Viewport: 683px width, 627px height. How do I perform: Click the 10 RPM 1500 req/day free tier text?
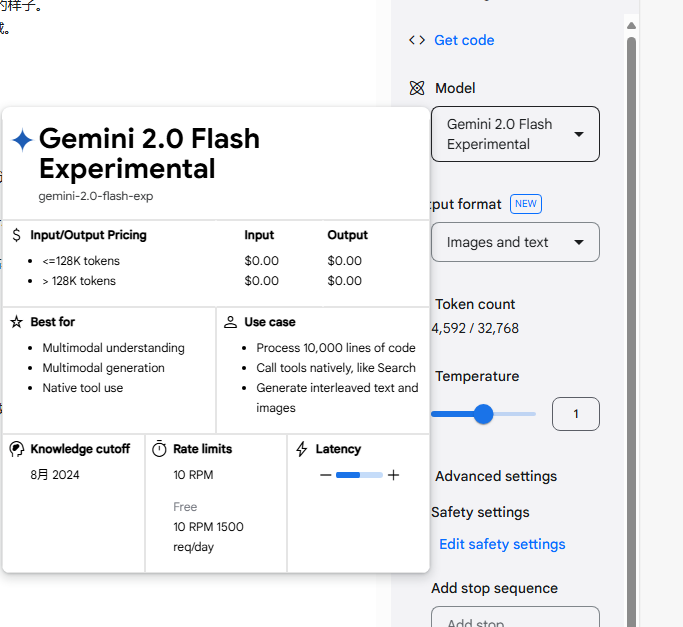pos(209,537)
